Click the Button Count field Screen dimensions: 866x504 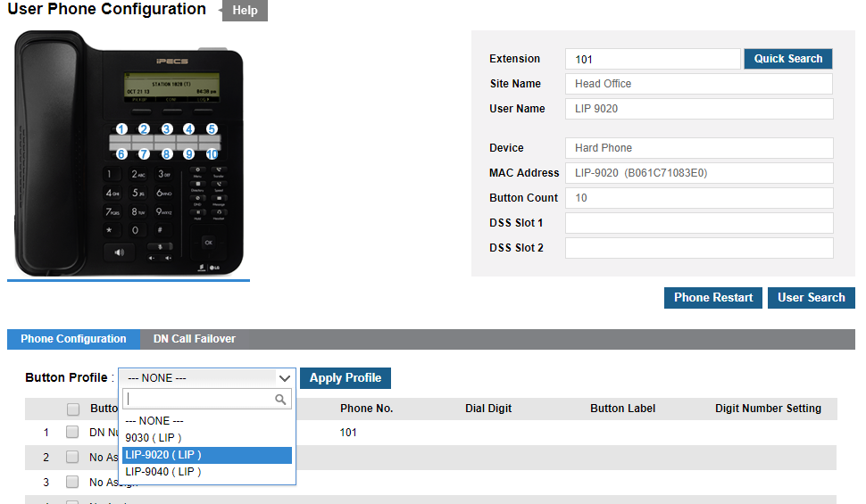tap(699, 198)
